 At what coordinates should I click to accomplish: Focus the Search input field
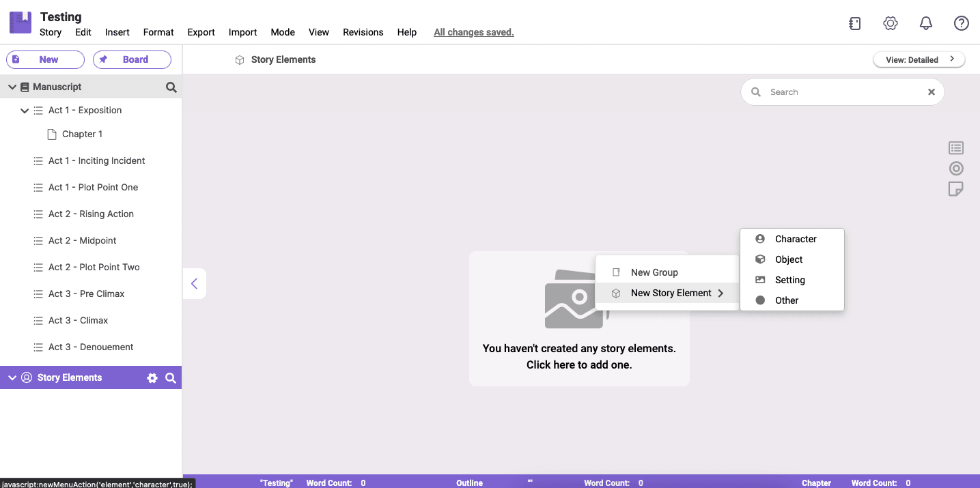click(843, 92)
